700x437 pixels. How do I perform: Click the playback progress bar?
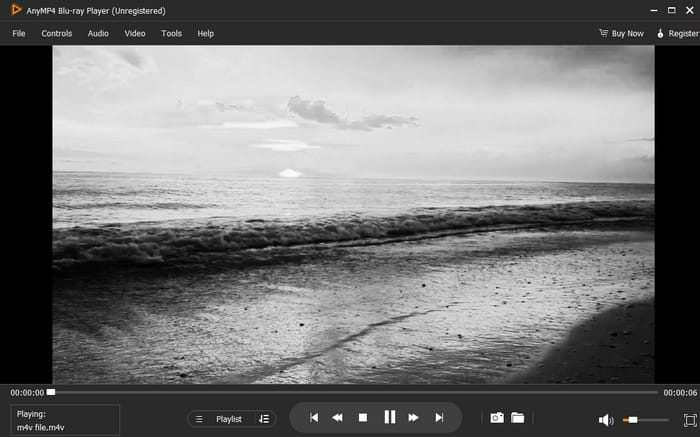(x=353, y=392)
